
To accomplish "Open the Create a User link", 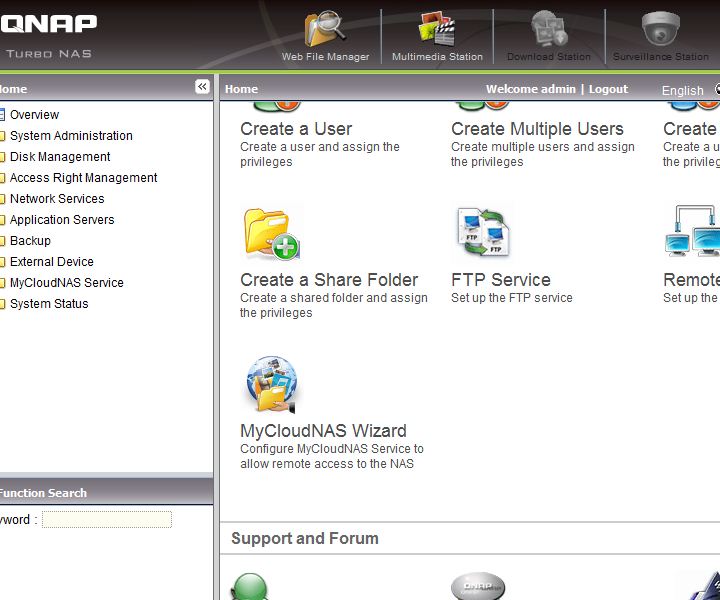I will coord(296,129).
